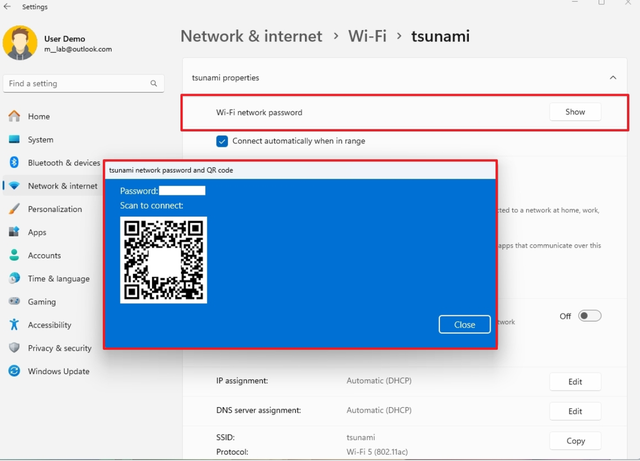
Task: Select Network & internet in sidebar
Action: click(62, 186)
